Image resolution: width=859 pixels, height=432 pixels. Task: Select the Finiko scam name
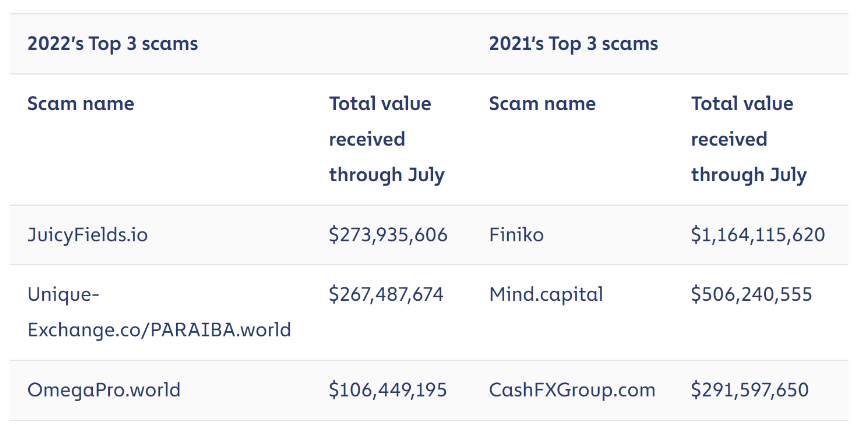click(x=516, y=235)
